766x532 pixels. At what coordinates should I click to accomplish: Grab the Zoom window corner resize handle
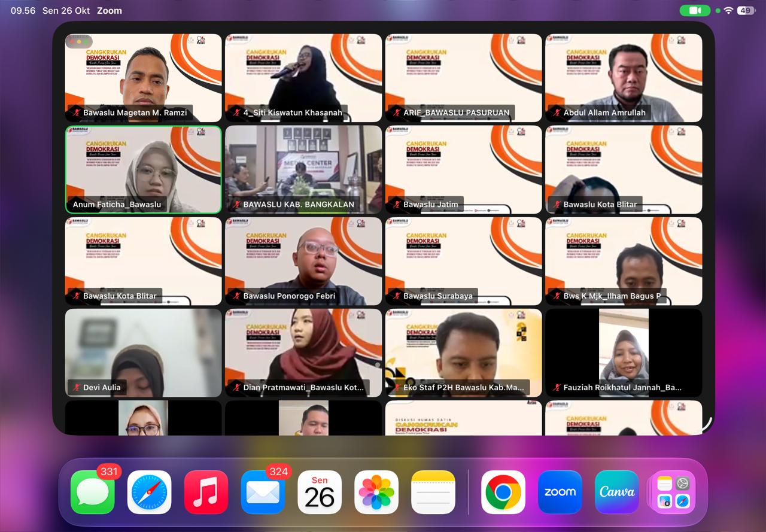pyautogui.click(x=707, y=425)
